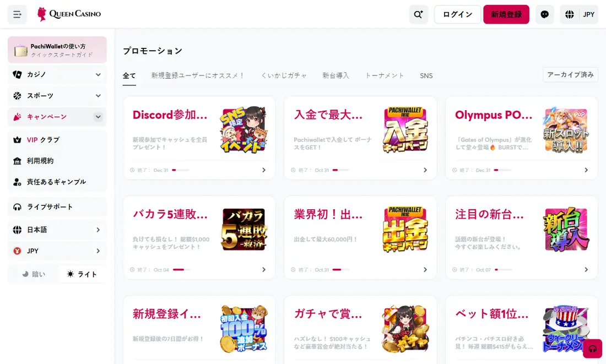
Task: Click the globe icon beside 日本語
Action: 17,230
